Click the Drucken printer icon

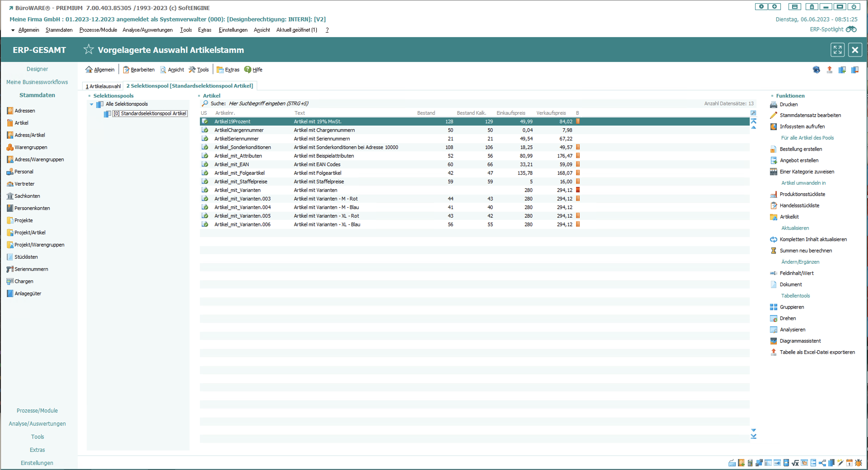[x=773, y=105]
